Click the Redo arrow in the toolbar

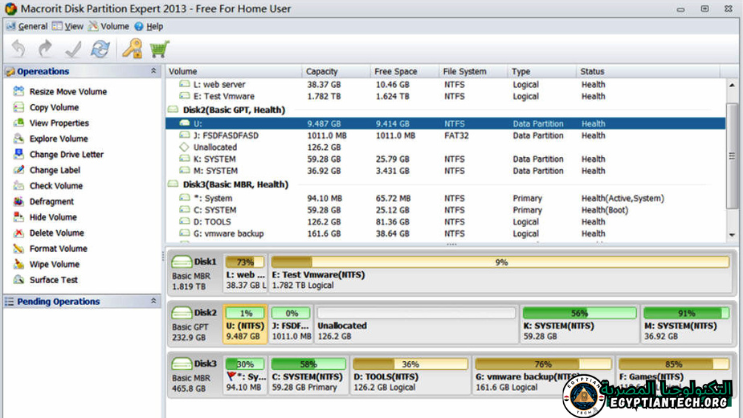pyautogui.click(x=45, y=49)
